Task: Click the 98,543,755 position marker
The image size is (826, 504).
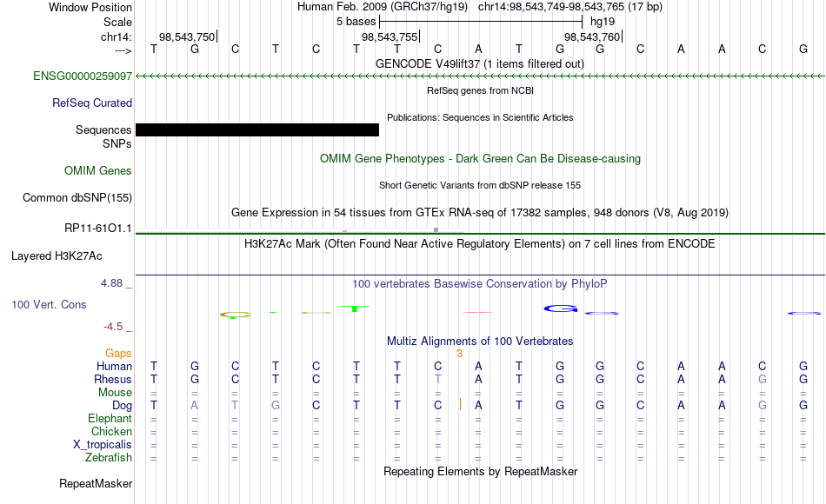Action: coord(390,36)
